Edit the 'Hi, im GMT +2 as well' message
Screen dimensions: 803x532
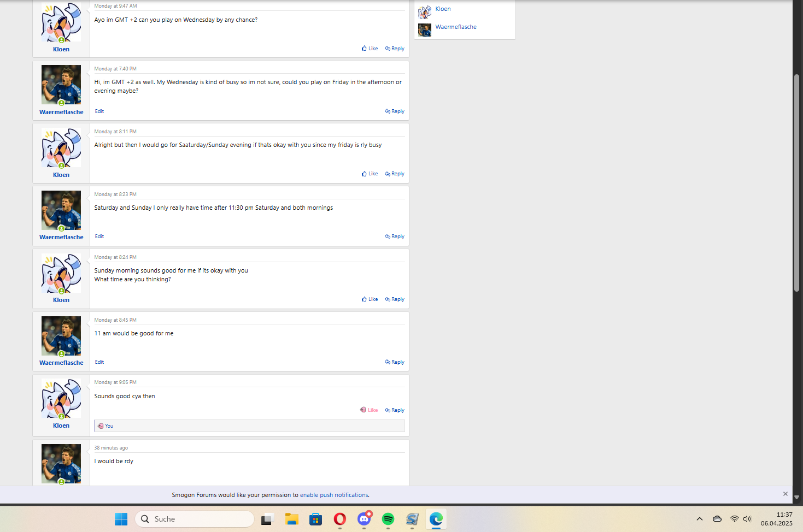coord(99,111)
